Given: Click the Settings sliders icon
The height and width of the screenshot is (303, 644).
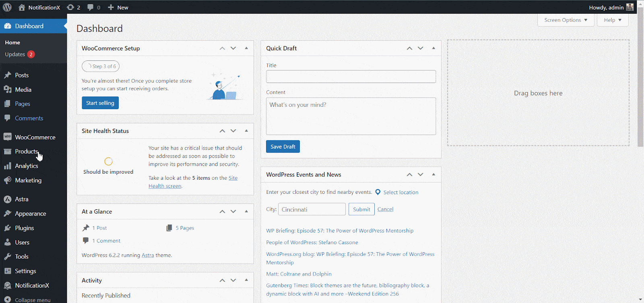Looking at the screenshot, I should 8,271.
